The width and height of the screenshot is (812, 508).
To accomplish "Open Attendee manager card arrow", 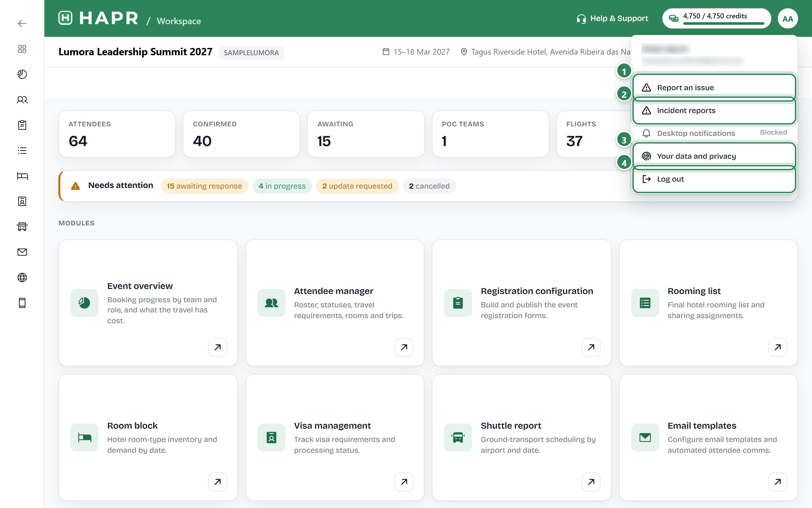I will (404, 347).
